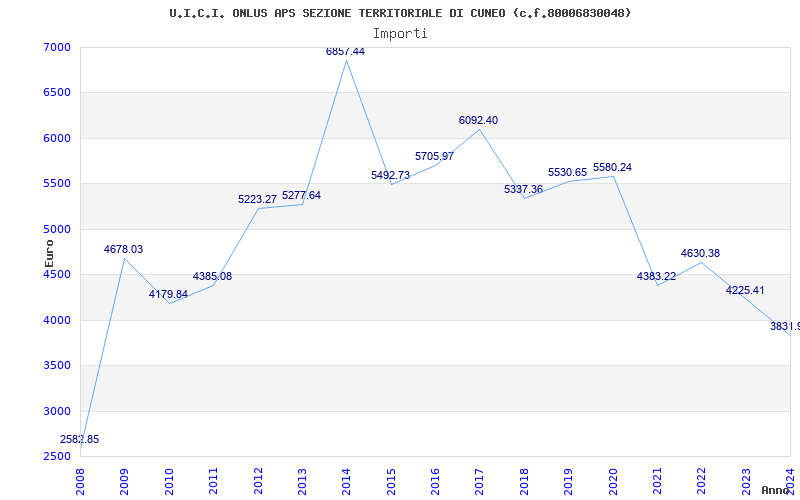Click the 2016 x-axis year label
Image resolution: width=800 pixels, height=500 pixels.
(x=435, y=481)
